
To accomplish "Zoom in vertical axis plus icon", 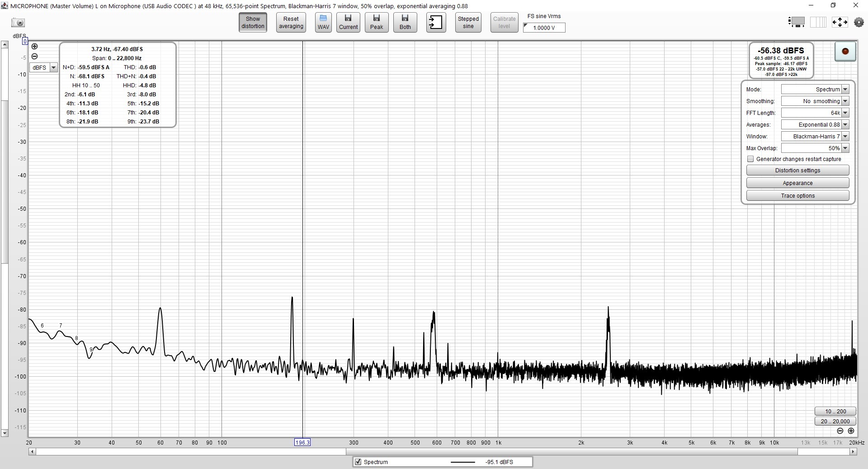I will click(x=34, y=47).
